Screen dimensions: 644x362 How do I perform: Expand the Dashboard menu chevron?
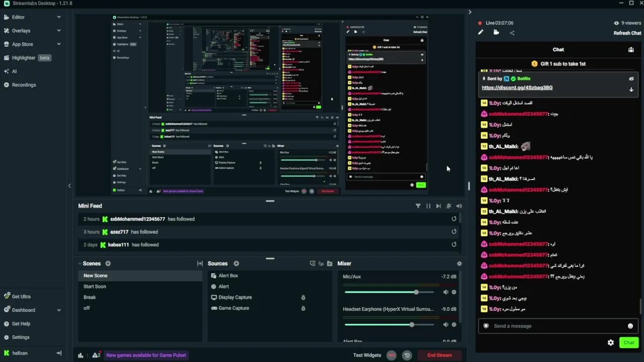[59, 310]
